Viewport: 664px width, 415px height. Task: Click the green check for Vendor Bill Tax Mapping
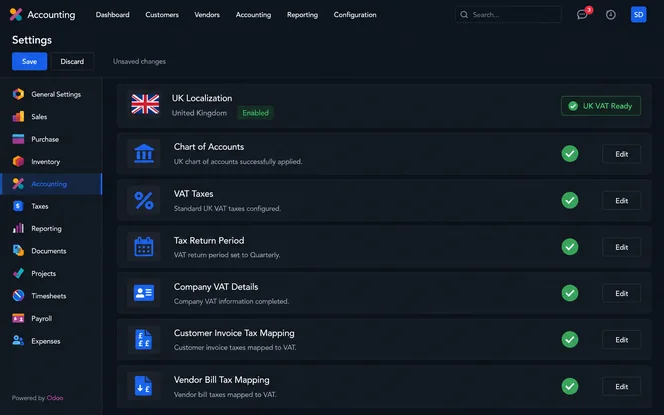tap(570, 386)
